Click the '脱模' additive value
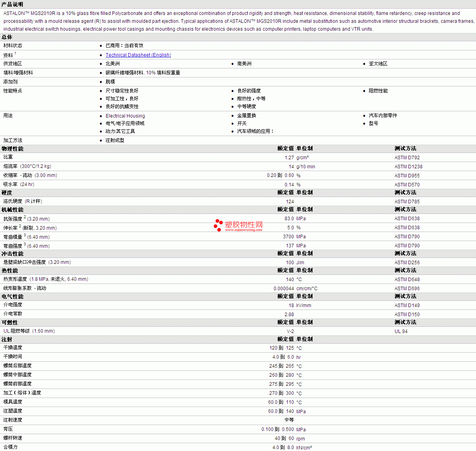This screenshot has height=451, width=476. tap(110, 82)
